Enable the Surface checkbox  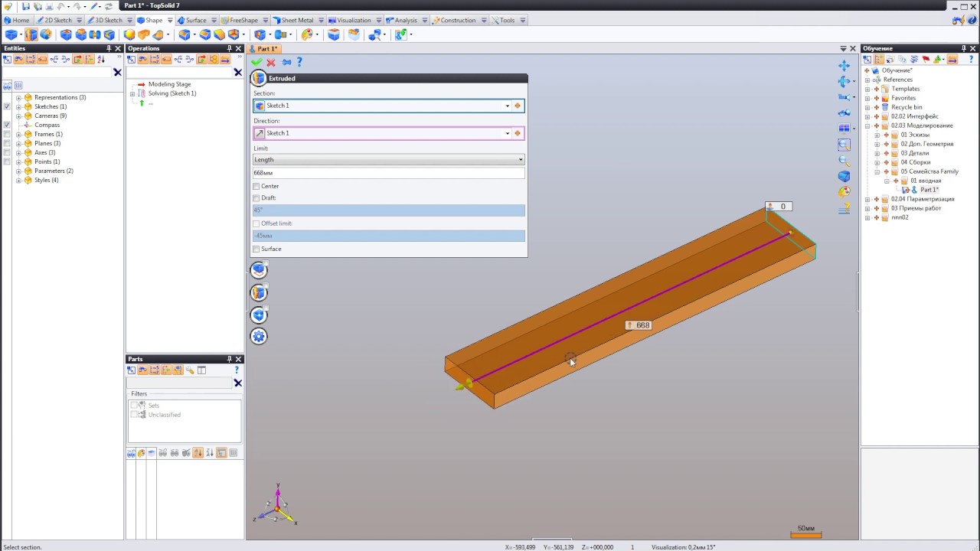point(256,249)
